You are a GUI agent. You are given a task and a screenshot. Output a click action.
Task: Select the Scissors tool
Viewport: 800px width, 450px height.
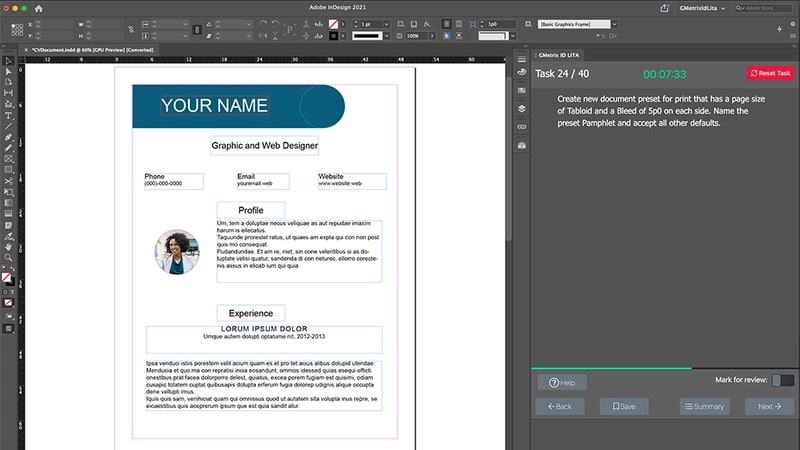click(8, 181)
